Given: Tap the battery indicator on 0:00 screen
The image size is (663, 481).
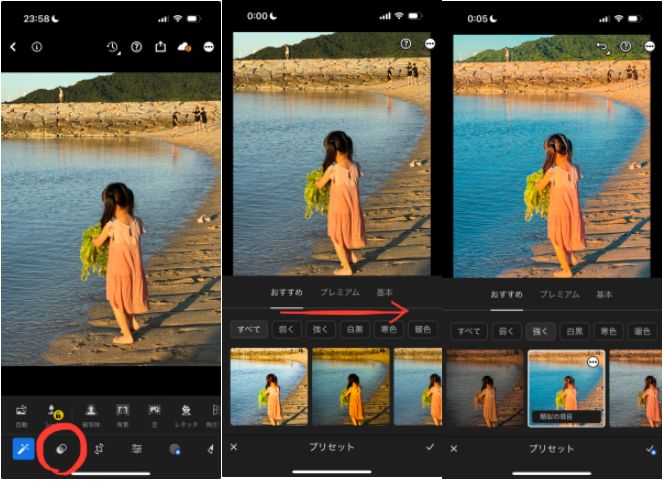Looking at the screenshot, I should coord(415,16).
